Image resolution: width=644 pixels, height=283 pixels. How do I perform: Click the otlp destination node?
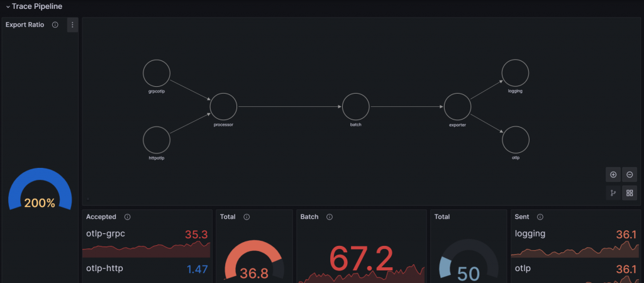(x=516, y=140)
